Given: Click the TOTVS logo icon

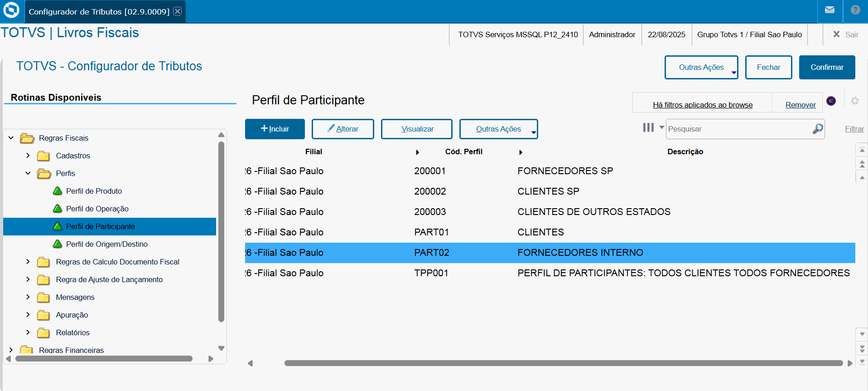Looking at the screenshot, I should click(11, 10).
